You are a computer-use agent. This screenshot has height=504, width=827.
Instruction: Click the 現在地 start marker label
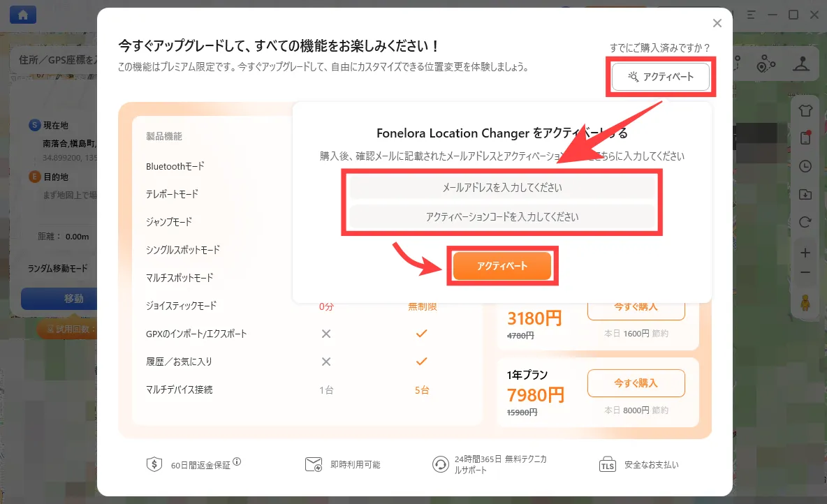click(x=56, y=126)
